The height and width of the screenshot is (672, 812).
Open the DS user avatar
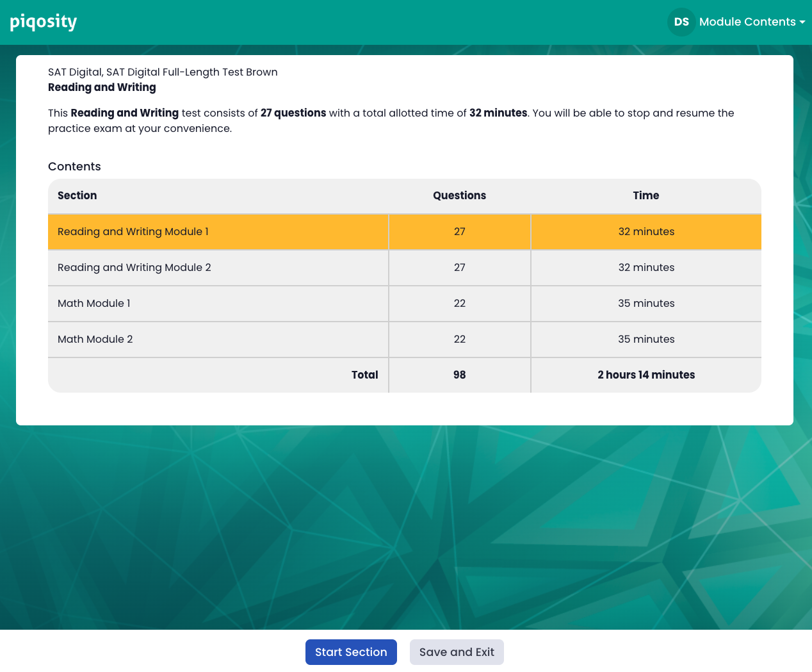[681, 22]
